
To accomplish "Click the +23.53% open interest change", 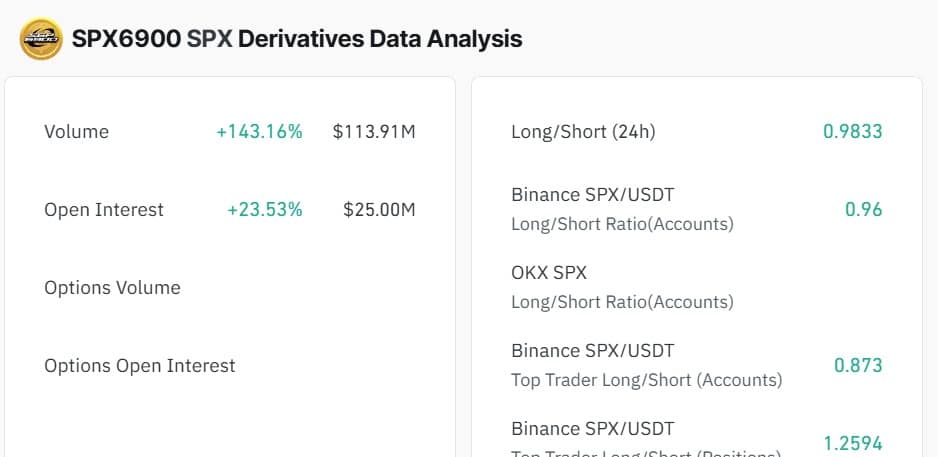I will (265, 210).
